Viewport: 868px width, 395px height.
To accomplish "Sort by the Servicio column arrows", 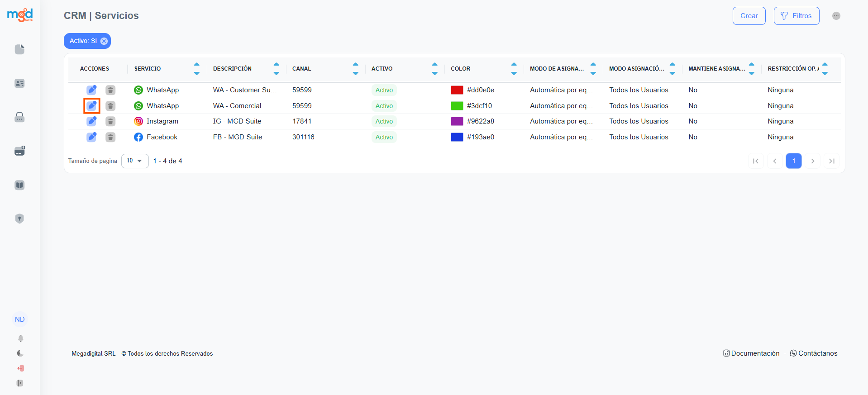I will (196, 69).
